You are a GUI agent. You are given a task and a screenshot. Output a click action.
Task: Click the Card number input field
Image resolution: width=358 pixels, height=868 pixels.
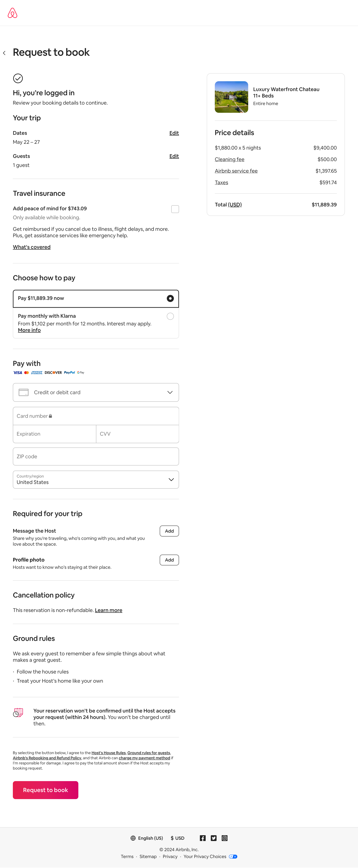coord(96,416)
